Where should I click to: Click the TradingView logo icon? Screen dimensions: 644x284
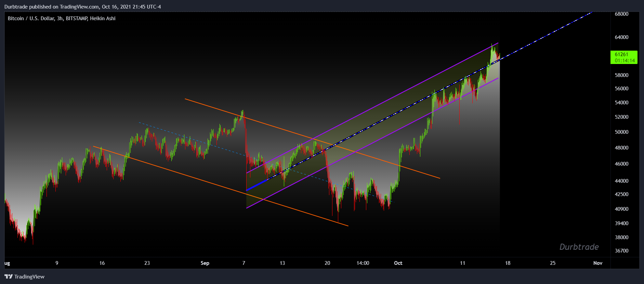[9, 276]
